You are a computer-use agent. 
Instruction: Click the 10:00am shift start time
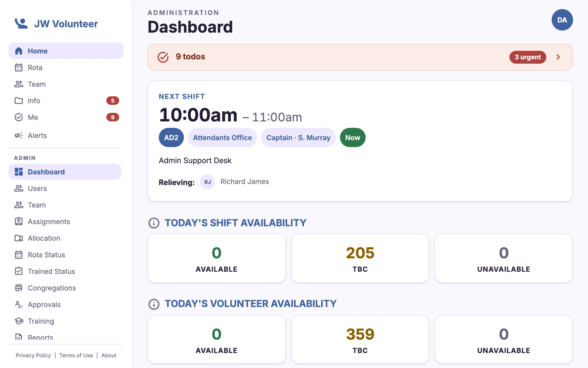coord(198,115)
